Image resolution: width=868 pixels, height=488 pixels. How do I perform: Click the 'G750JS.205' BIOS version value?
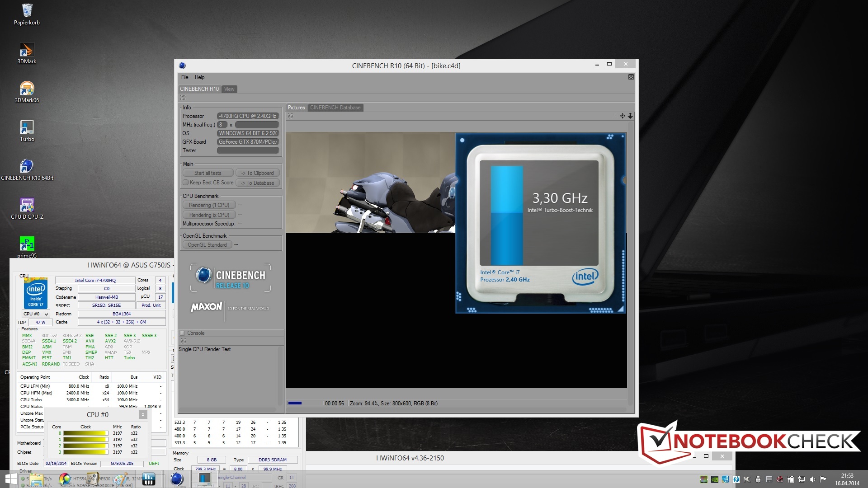122,464
